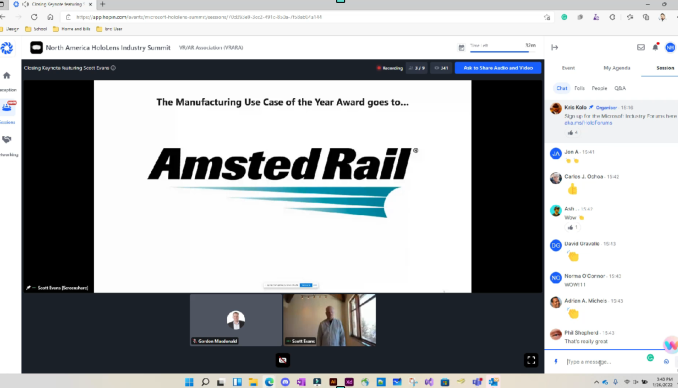678x388 pixels.
Task: Open the Windows Start menu
Action: [189, 382]
